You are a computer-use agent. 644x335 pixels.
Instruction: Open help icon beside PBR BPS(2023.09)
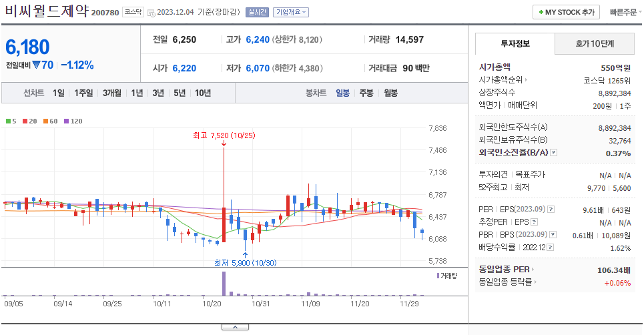553,235
